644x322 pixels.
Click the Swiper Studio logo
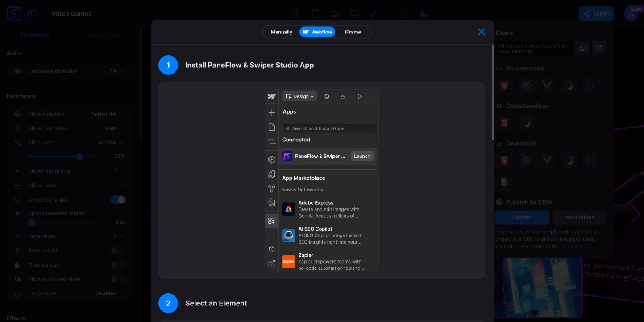[x=14, y=13]
